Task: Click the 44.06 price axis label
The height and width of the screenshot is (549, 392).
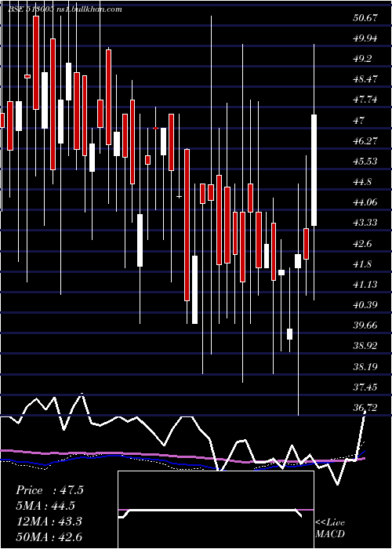Action: click(x=365, y=202)
